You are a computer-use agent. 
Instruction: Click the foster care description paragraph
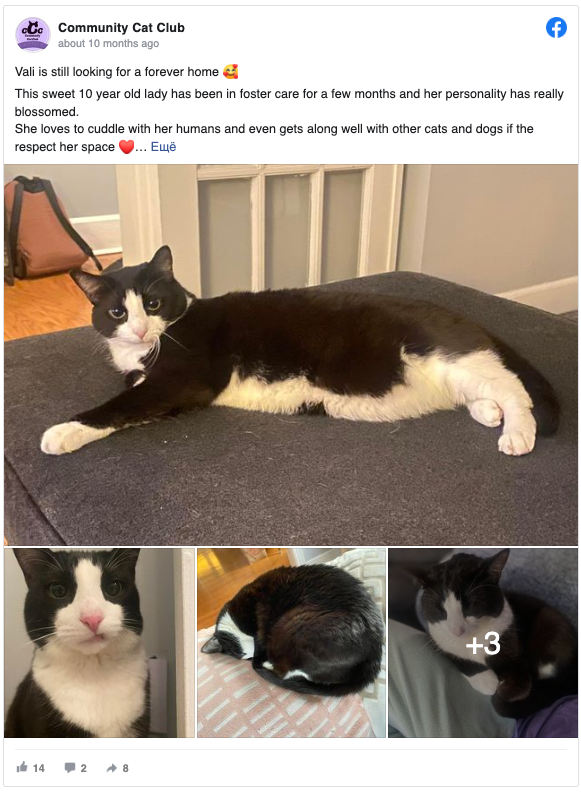click(289, 120)
